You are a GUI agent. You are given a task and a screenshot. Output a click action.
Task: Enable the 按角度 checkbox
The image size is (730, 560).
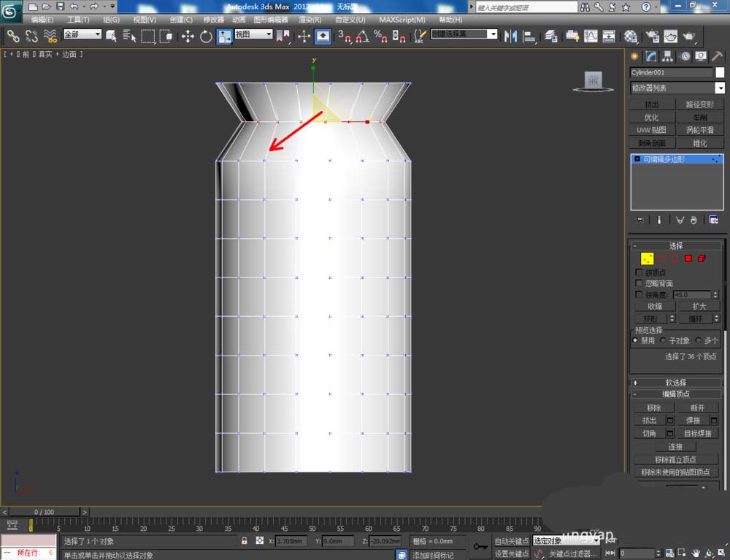click(639, 295)
